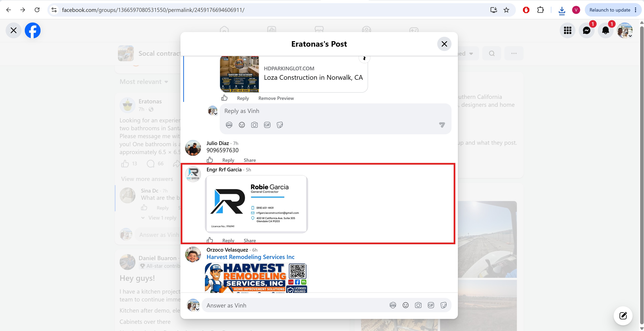The height and width of the screenshot is (331, 644).
Task: Share Engr Rrf Garcia's comment
Action: tap(249, 240)
